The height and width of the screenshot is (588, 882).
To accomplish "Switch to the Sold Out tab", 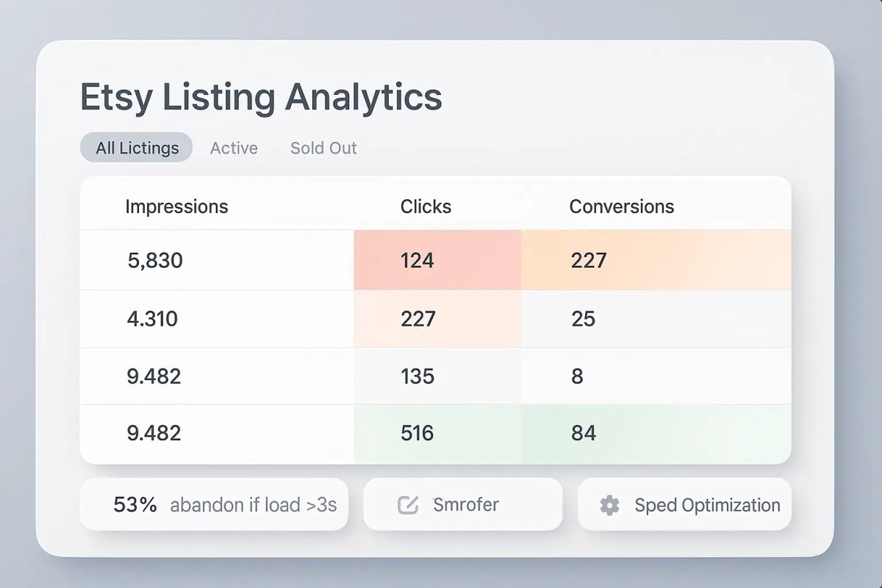I will [x=323, y=148].
